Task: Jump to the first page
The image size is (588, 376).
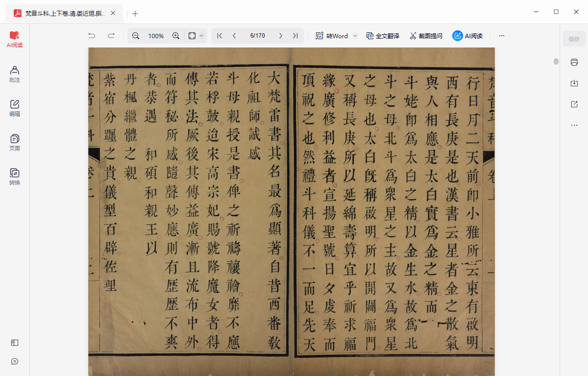Action: pyautogui.click(x=220, y=36)
